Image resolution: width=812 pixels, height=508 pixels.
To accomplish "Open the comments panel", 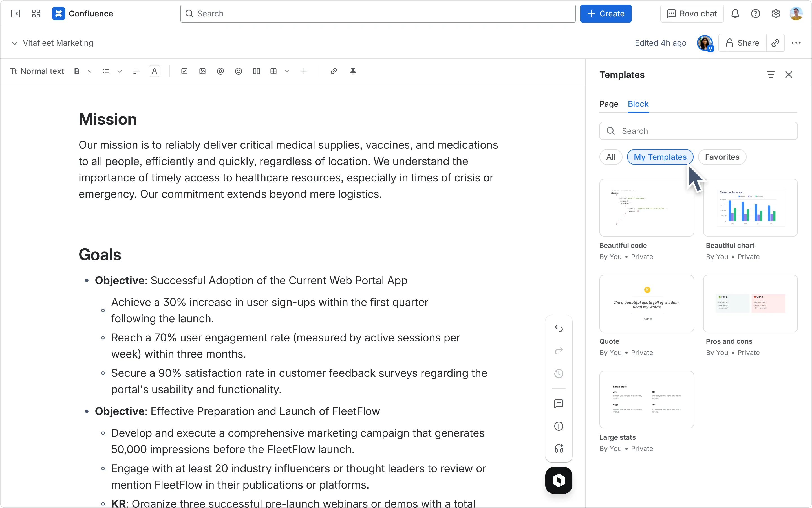I will coord(559,404).
